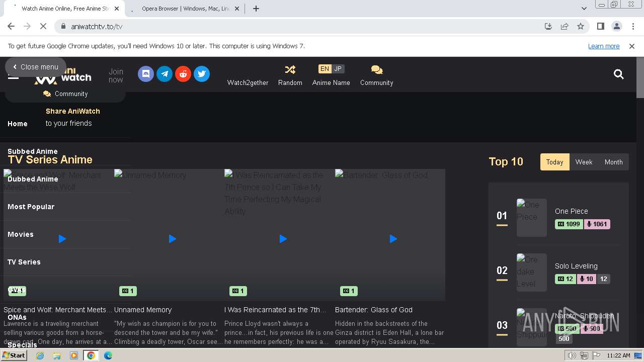Open I Was Reincarnated as the 7th title
Viewport: 644px width, 362px height.
275,310
